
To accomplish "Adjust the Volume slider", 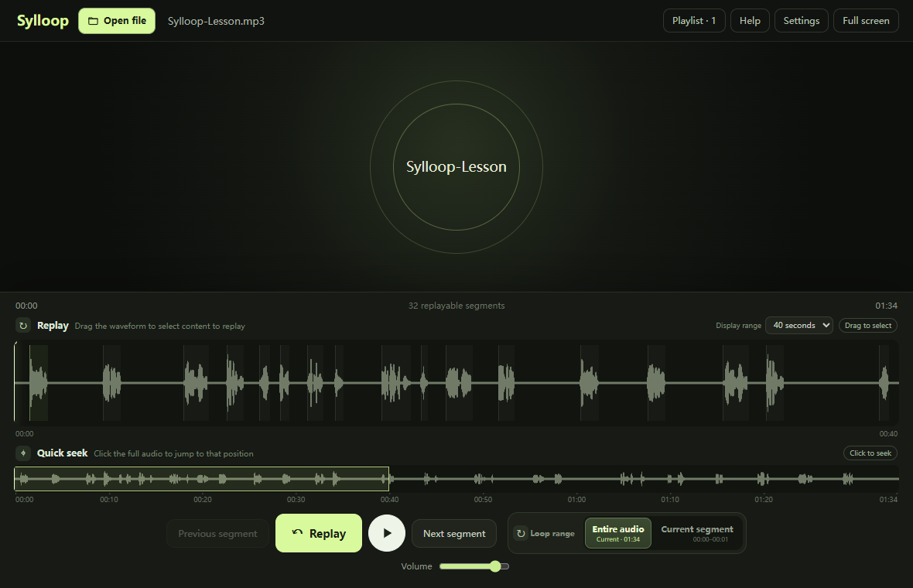I will [x=474, y=566].
